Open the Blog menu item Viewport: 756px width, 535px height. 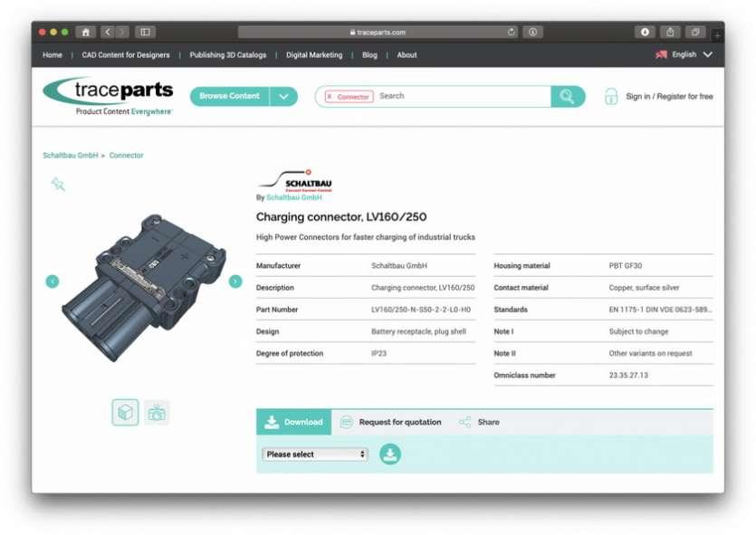(x=369, y=55)
